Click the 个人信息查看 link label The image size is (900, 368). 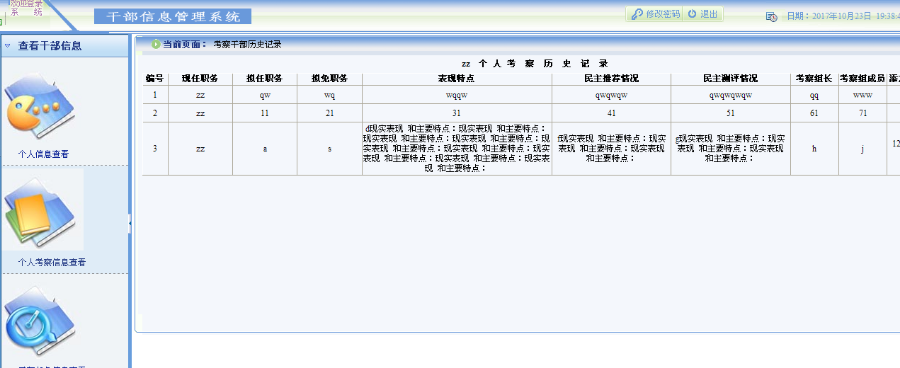point(44,154)
